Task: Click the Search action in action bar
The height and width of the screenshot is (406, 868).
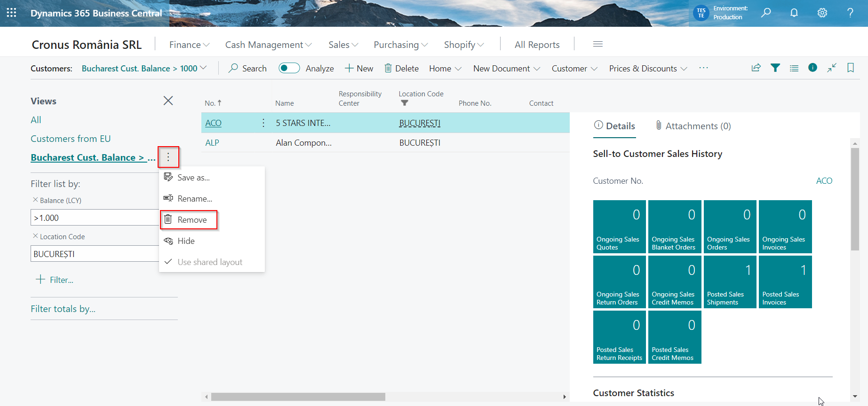Action: tap(247, 68)
